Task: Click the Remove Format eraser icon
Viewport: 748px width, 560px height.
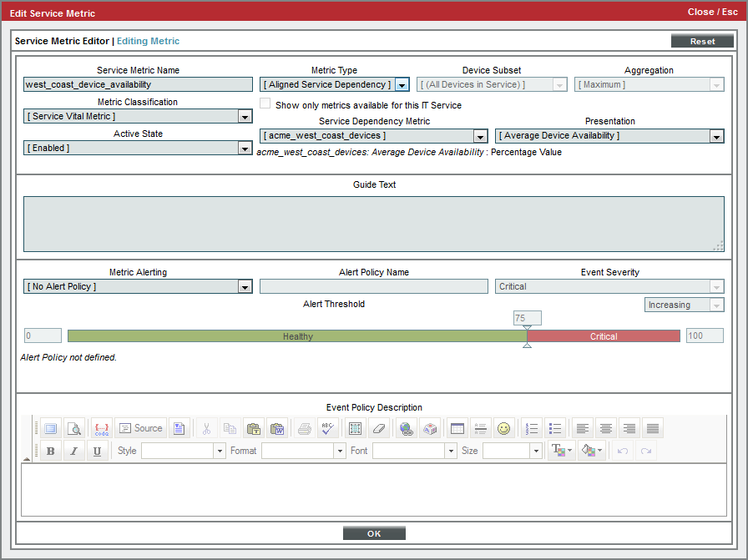Action: pyautogui.click(x=377, y=427)
